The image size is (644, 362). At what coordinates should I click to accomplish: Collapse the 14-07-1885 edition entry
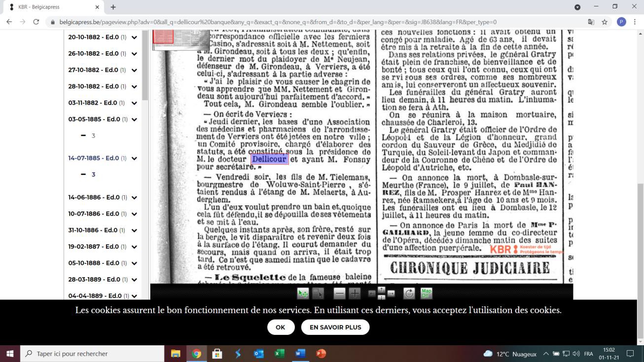pos(134,158)
